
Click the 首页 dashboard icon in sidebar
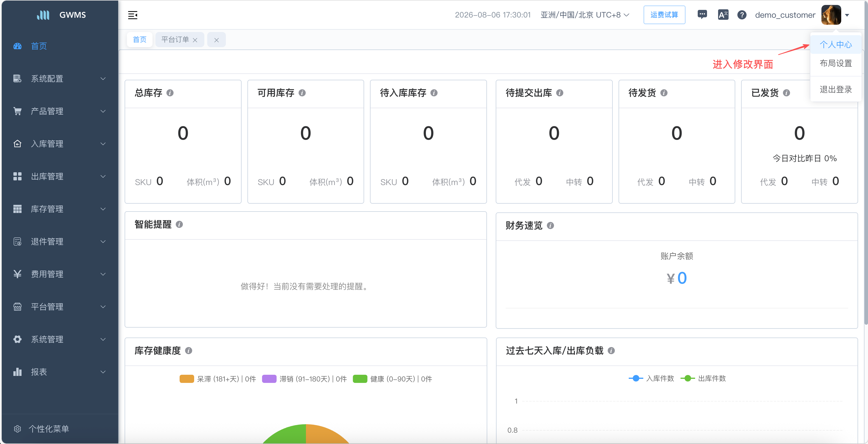(17, 46)
